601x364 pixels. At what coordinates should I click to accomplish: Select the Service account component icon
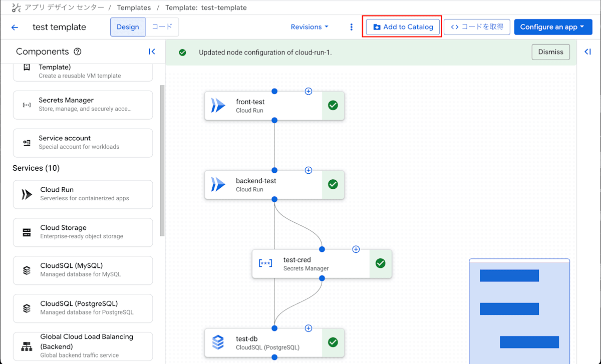(x=27, y=143)
